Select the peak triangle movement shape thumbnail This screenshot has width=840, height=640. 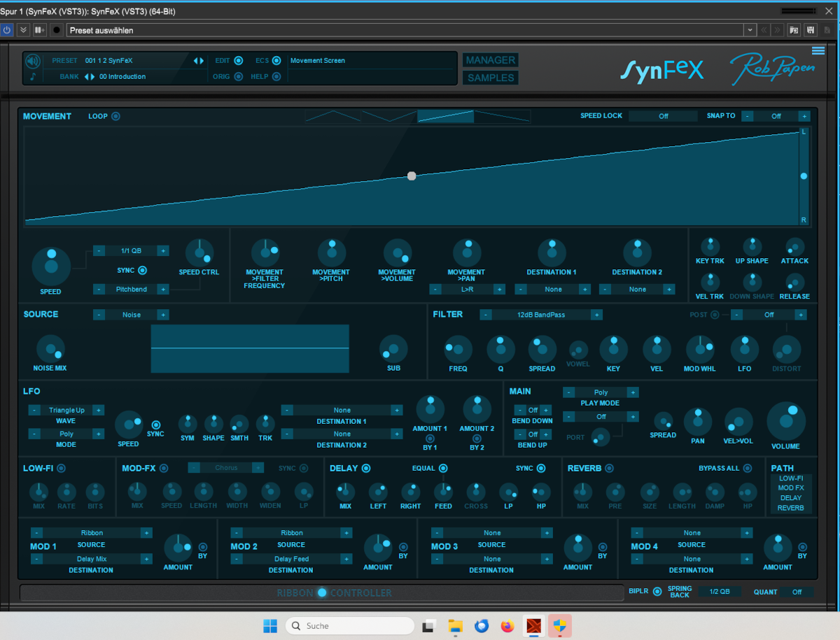pos(333,116)
